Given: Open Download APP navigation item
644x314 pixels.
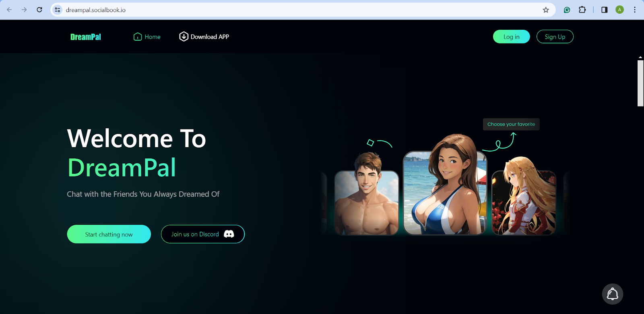Looking at the screenshot, I should pyautogui.click(x=204, y=37).
